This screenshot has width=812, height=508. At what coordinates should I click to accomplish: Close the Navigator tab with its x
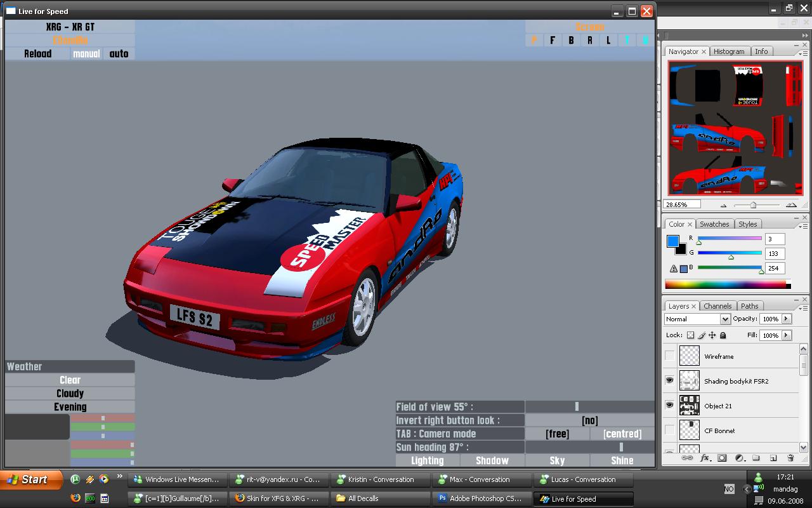(x=704, y=52)
